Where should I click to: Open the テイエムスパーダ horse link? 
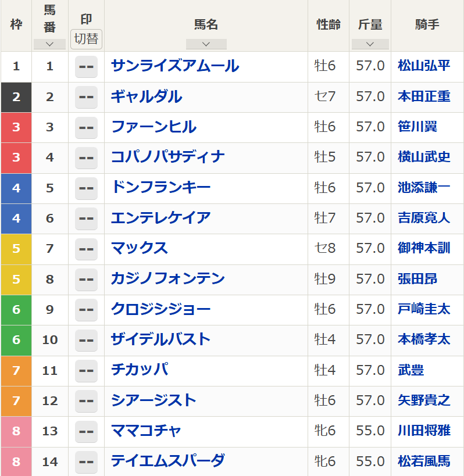coord(167,461)
